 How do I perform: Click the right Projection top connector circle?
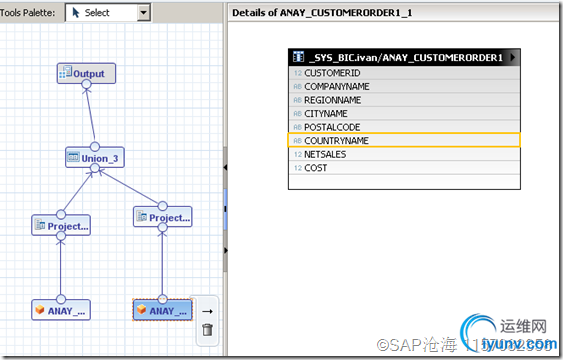[163, 206]
